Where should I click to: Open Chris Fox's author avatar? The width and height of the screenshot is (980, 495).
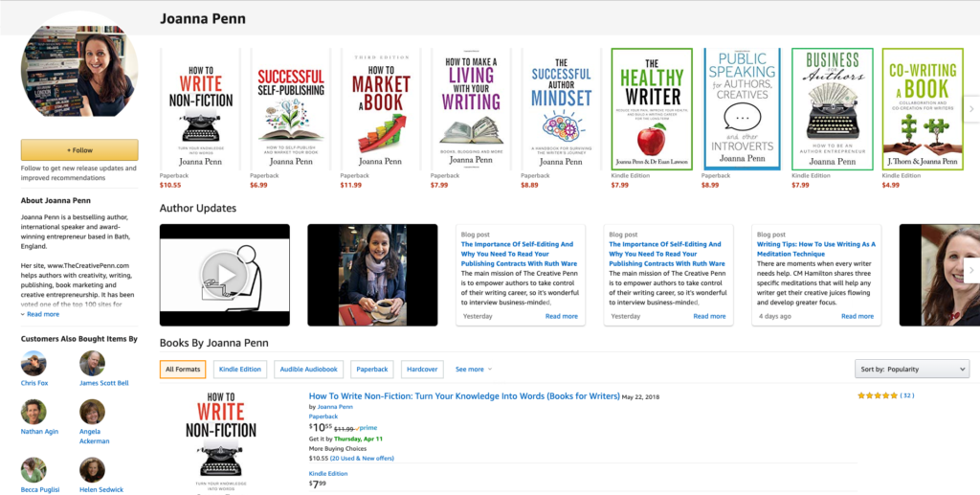33,363
